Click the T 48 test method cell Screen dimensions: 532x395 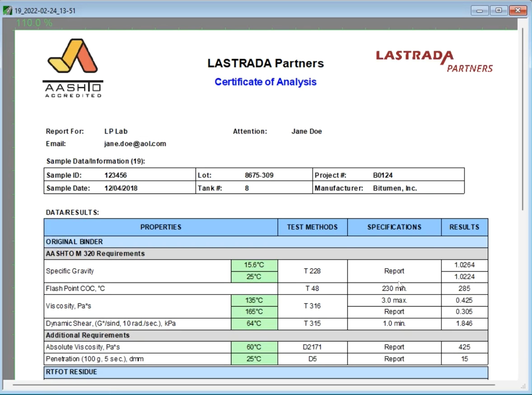pyautogui.click(x=313, y=288)
